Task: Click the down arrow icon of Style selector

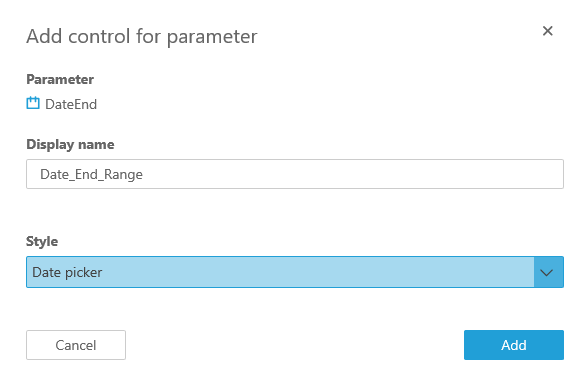Action: coord(546,273)
